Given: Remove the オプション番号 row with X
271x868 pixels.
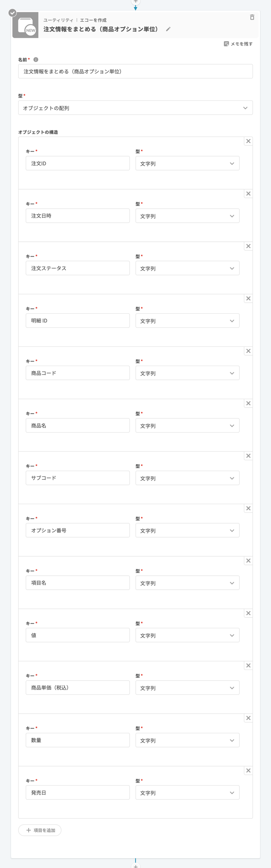Looking at the screenshot, I should click(x=248, y=508).
